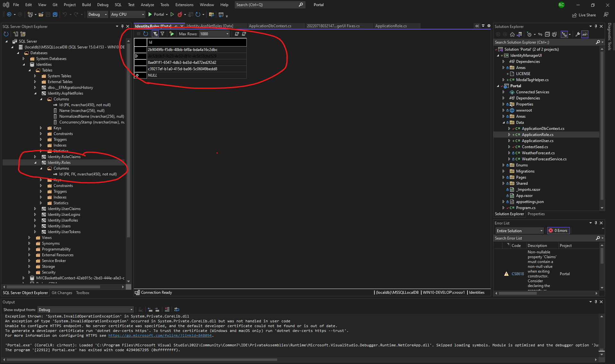The image size is (615, 364).
Task: Open Show output from dropdown
Action: tap(85, 309)
